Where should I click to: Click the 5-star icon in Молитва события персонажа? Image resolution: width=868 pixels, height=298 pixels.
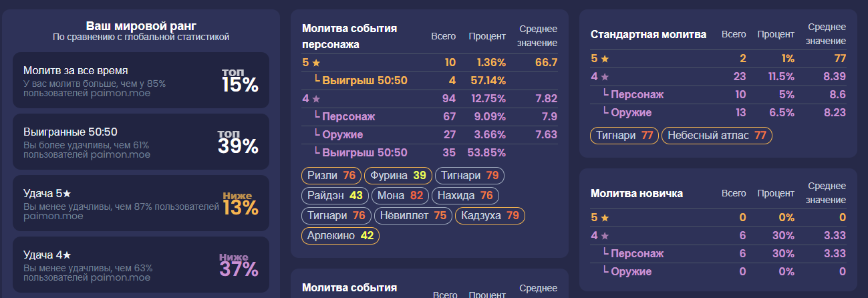tap(316, 63)
